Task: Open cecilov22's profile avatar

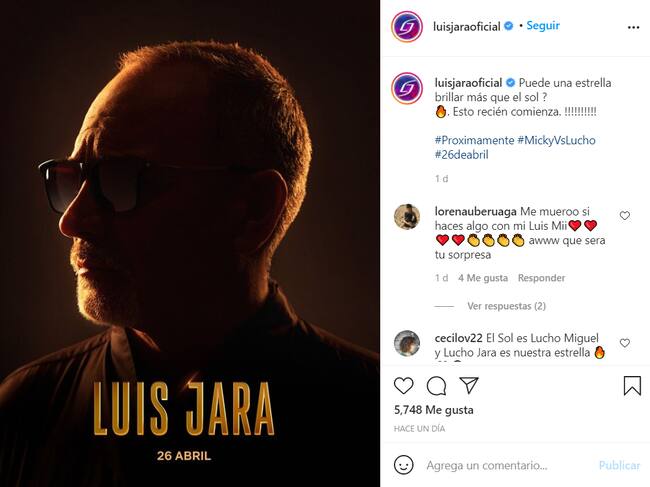Action: click(x=407, y=343)
